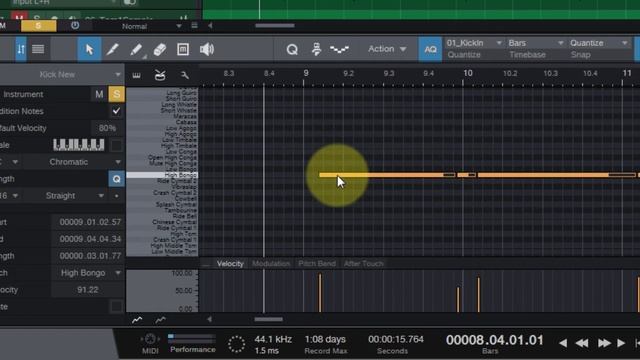Click the Quantize Q toolbar icon
The width and height of the screenshot is (640, 360).
click(292, 50)
